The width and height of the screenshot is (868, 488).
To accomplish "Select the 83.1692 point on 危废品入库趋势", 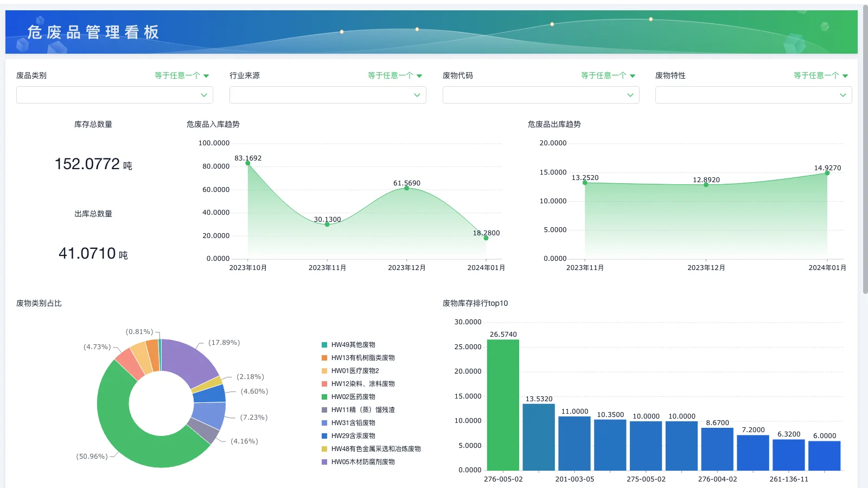I will click(248, 164).
